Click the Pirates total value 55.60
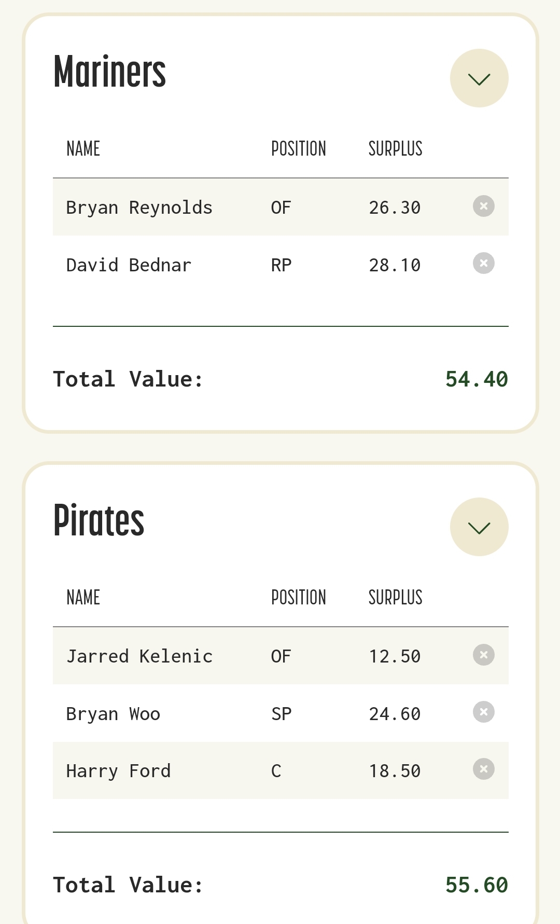This screenshot has height=924, width=560. tap(476, 885)
